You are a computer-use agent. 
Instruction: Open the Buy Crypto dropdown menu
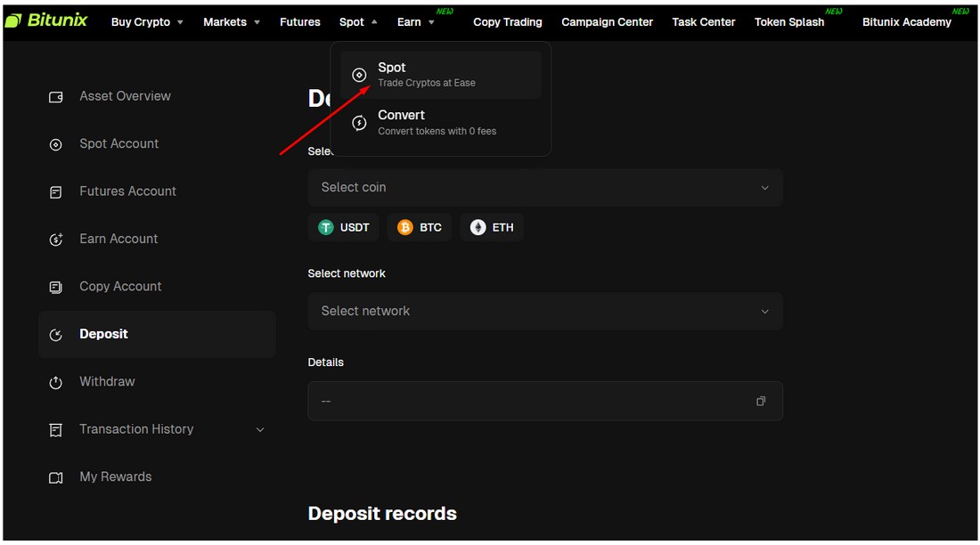[147, 22]
